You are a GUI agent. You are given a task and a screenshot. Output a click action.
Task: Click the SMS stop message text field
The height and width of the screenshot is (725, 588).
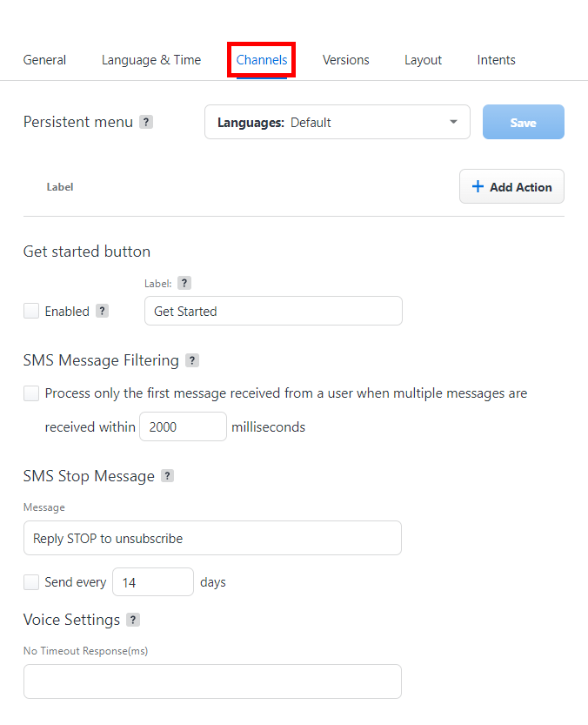(212, 538)
